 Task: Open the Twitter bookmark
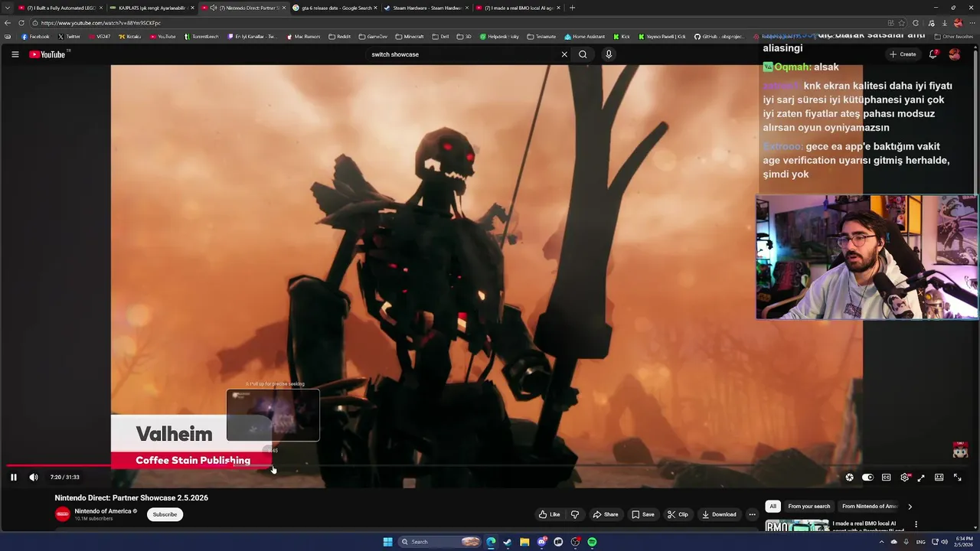click(69, 37)
